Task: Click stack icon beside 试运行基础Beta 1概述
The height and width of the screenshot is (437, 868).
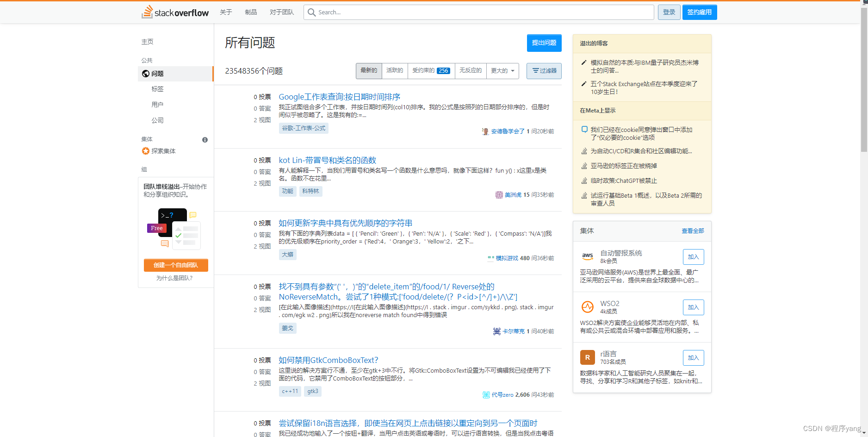Action: click(584, 195)
